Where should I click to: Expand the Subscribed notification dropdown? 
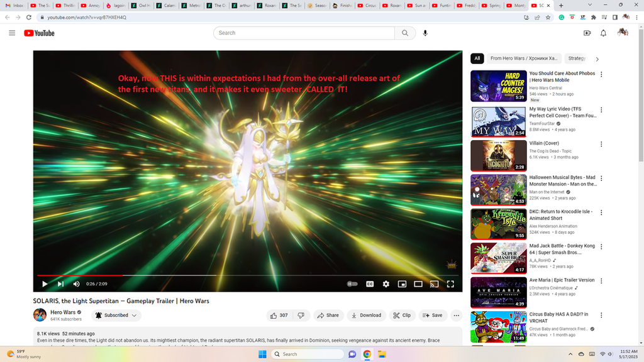coord(116,315)
